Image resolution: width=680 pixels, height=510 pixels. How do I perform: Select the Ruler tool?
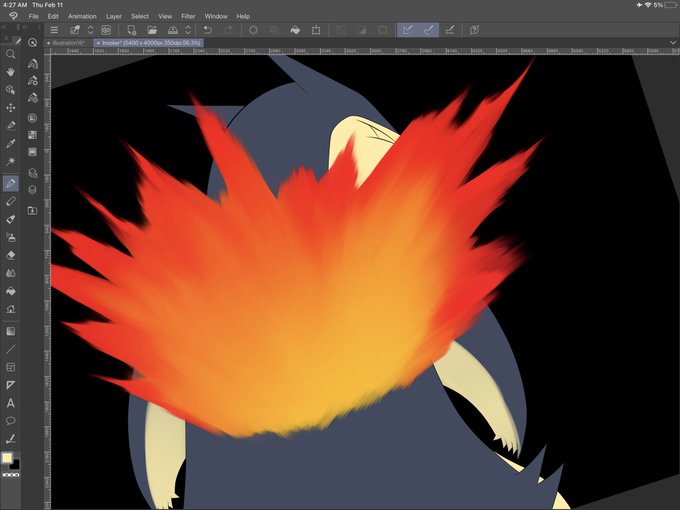[10, 385]
